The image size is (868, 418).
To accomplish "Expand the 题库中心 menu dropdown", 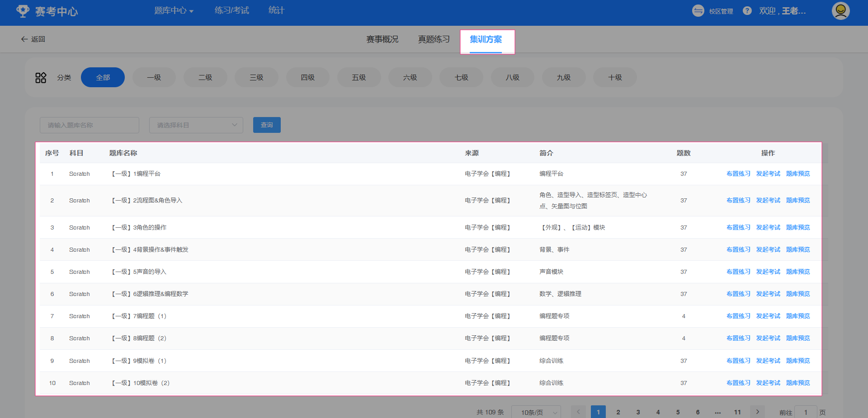I will click(174, 11).
